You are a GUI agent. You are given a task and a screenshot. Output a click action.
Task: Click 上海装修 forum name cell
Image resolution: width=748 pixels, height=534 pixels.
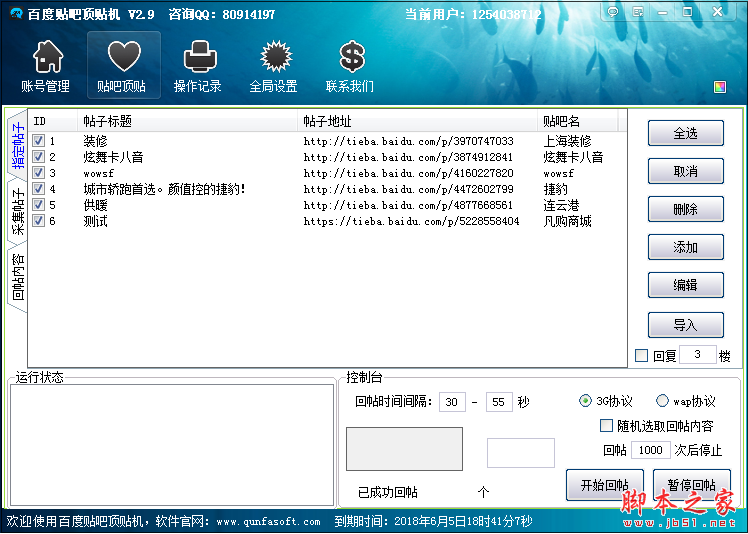click(x=567, y=141)
